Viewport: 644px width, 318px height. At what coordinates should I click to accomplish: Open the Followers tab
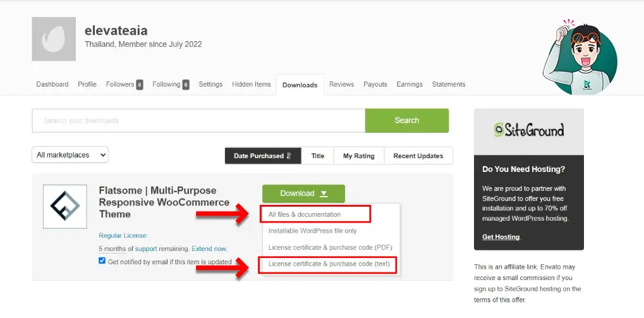[124, 84]
